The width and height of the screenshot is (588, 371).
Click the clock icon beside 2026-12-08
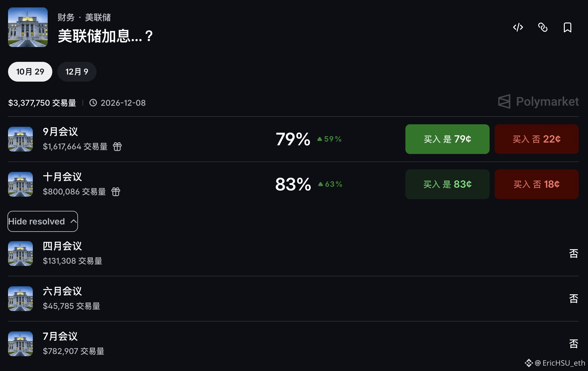93,103
